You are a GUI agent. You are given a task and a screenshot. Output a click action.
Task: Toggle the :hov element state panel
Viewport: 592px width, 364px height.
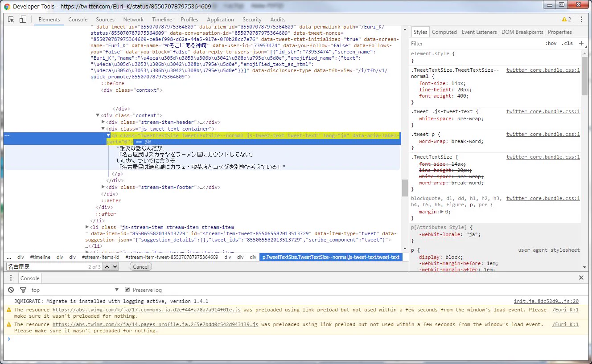click(551, 43)
